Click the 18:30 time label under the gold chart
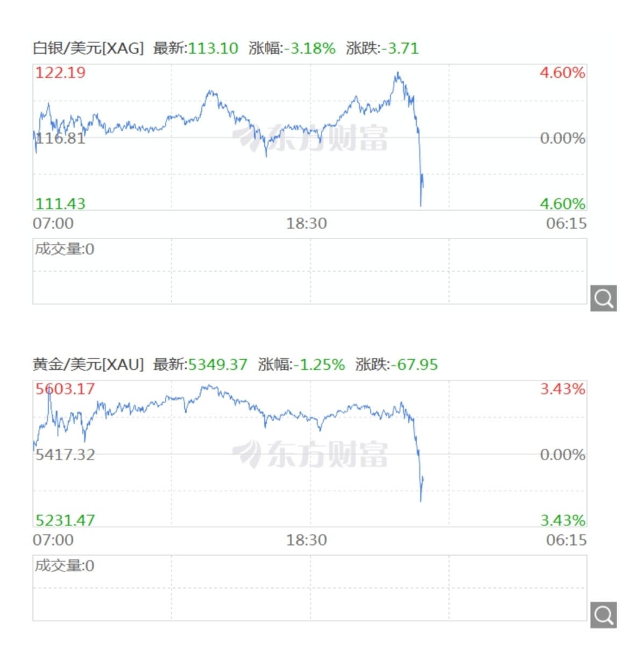The height and width of the screenshot is (646, 644). (306, 539)
